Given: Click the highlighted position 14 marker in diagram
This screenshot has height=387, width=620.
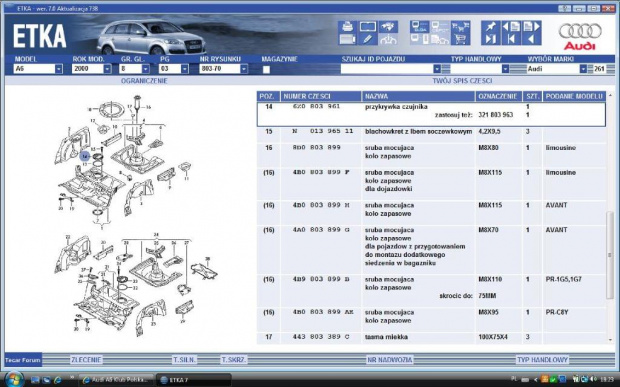Looking at the screenshot, I should tap(85, 157).
